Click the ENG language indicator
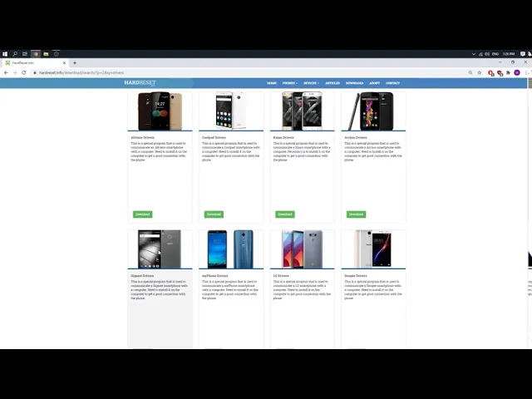Screen dimensions: 532x399 [x=495, y=54]
